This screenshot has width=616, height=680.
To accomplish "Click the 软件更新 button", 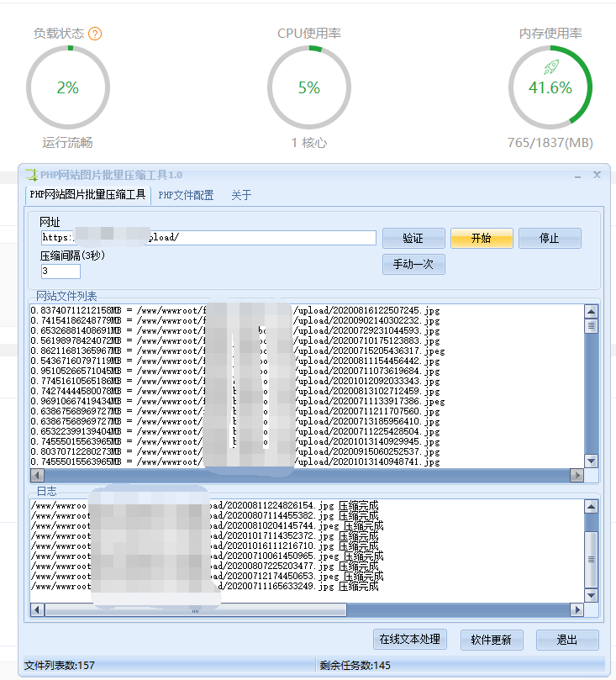I will 492,640.
